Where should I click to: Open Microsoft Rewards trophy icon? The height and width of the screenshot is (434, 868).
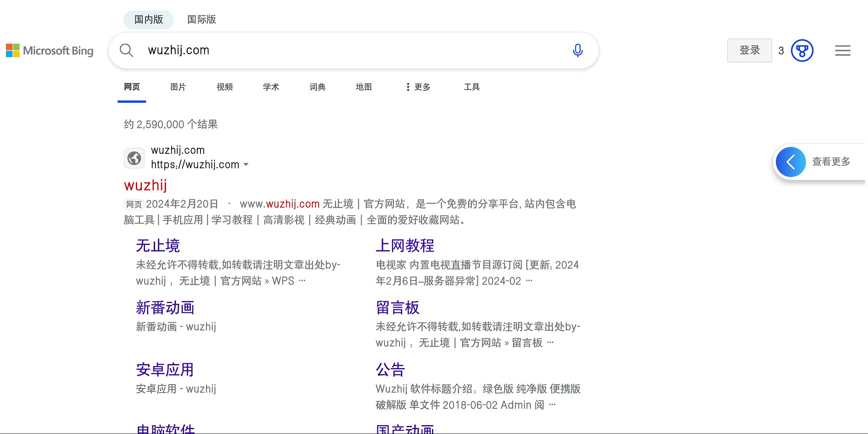[802, 51]
